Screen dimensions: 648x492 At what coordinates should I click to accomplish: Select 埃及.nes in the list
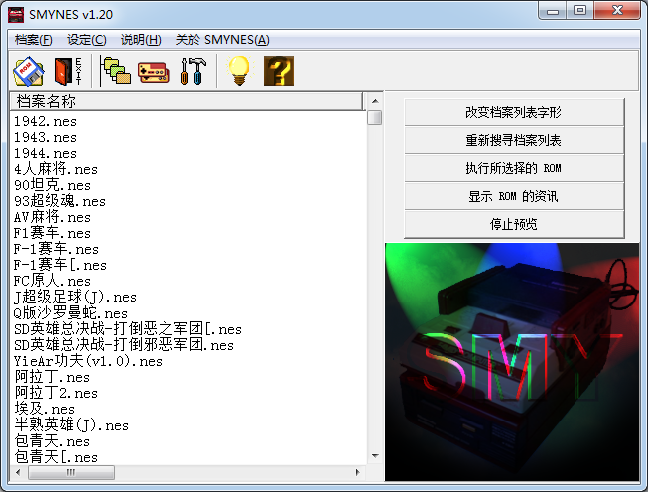point(45,409)
